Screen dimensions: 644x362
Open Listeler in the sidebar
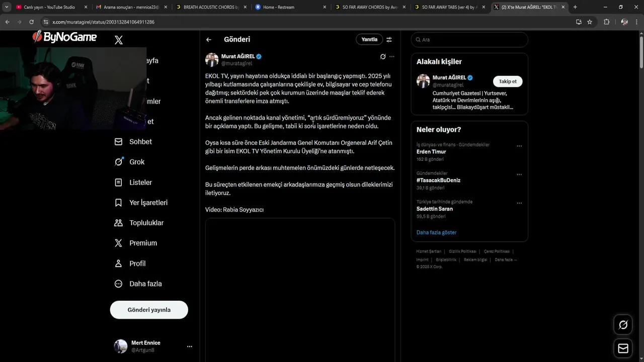(133, 183)
